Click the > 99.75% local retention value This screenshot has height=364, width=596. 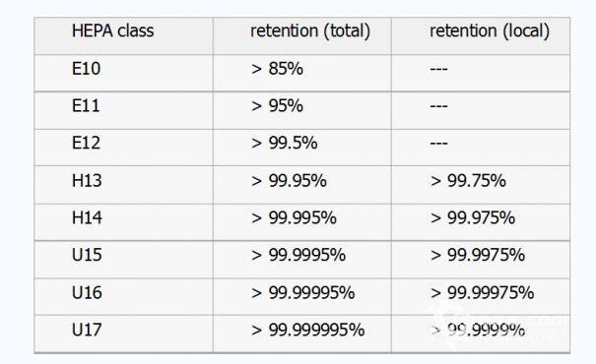click(468, 180)
